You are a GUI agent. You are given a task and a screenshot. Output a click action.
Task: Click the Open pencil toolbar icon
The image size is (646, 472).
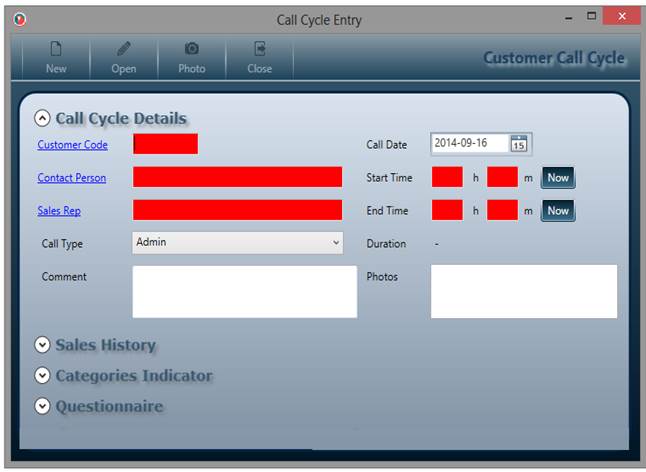click(x=123, y=49)
